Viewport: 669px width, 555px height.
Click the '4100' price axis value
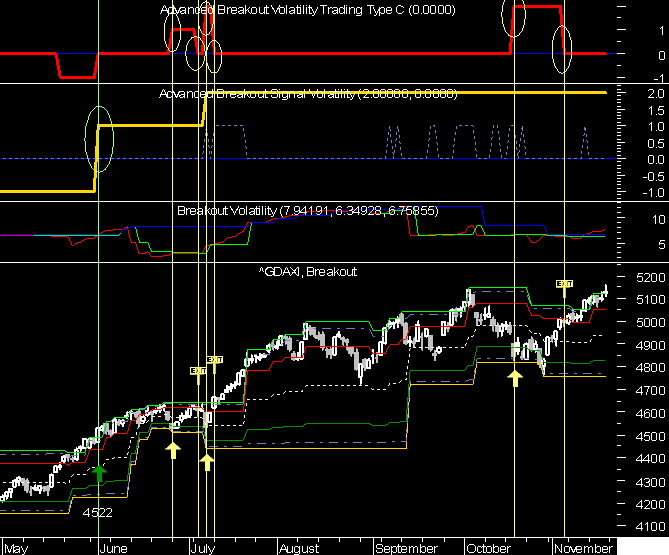coord(651,527)
